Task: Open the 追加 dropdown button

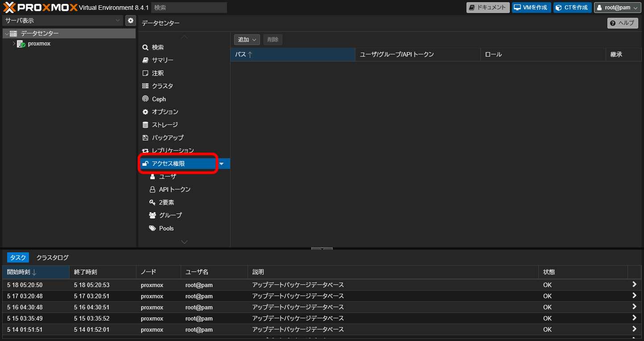Action: click(247, 40)
